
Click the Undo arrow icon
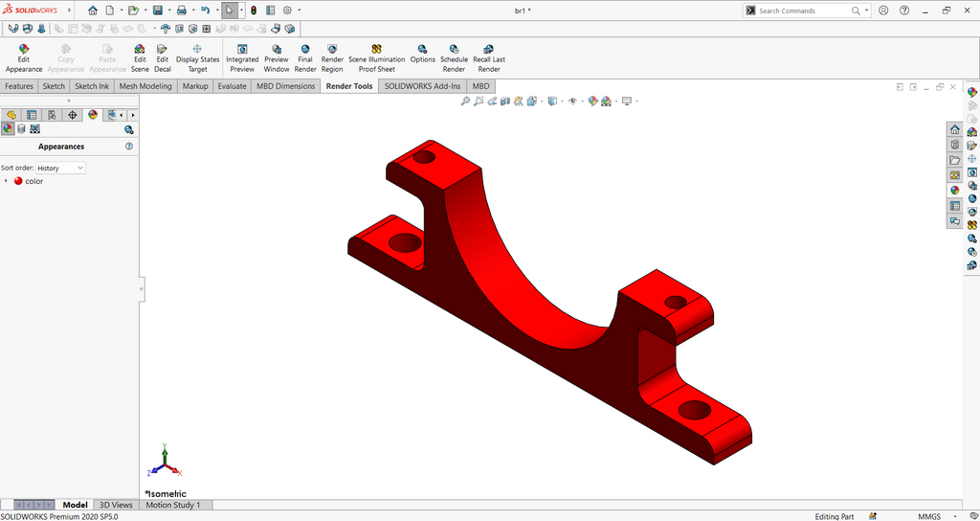coord(205,11)
